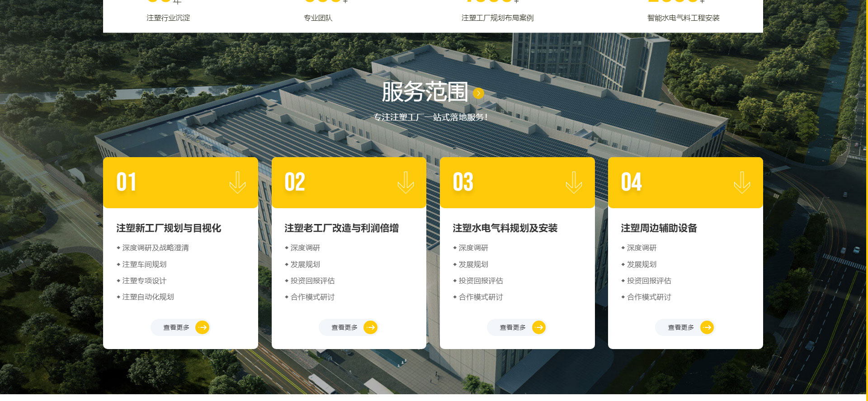Screen dimensions: 868x401
Task: Select the 注塑周边辅助设备 card title
Action: [x=659, y=228]
